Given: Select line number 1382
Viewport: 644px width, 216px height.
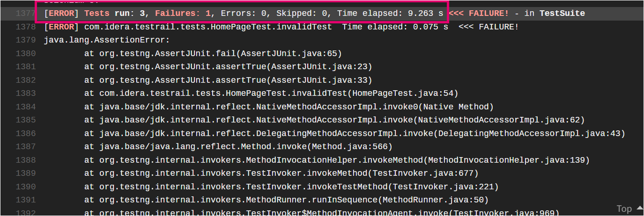Looking at the screenshot, I should tap(25, 80).
